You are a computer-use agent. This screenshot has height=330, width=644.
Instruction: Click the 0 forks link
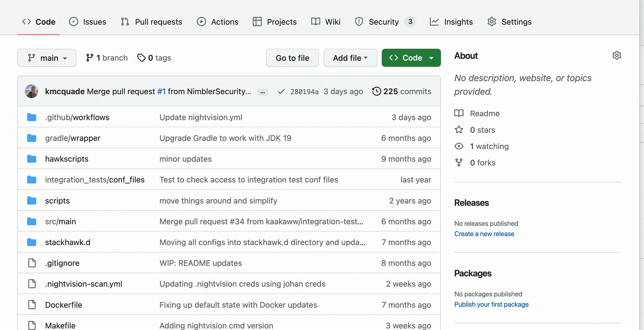[x=475, y=162]
